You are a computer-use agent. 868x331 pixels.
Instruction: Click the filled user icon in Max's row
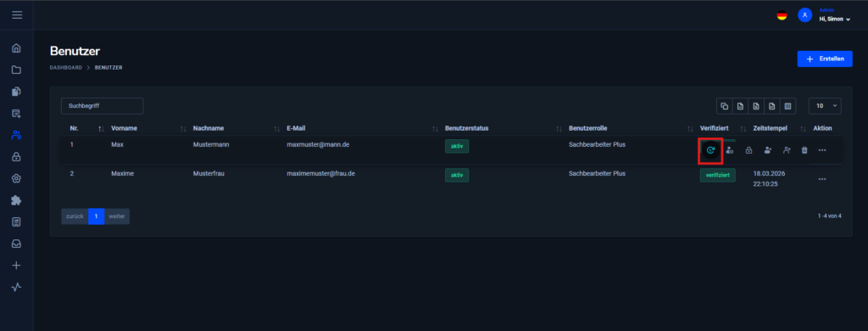[767, 150]
